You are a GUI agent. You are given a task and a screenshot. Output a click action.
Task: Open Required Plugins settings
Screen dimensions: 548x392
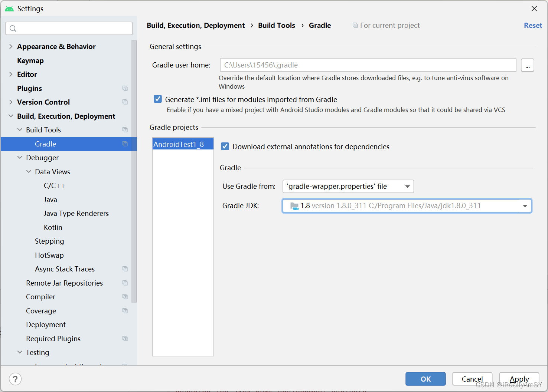(x=53, y=339)
